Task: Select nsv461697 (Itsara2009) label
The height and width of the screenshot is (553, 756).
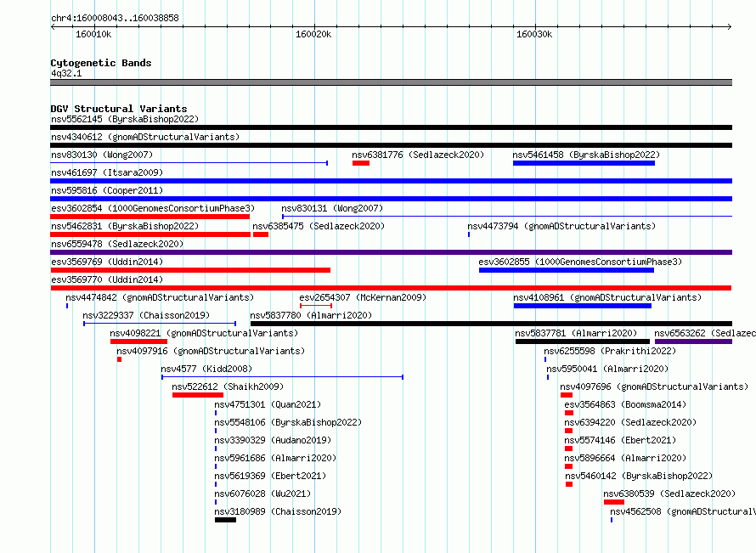Action: (x=107, y=172)
